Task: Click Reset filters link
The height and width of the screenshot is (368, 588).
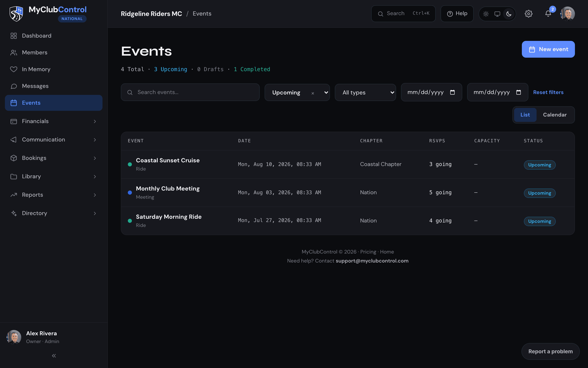Action: tap(548, 92)
